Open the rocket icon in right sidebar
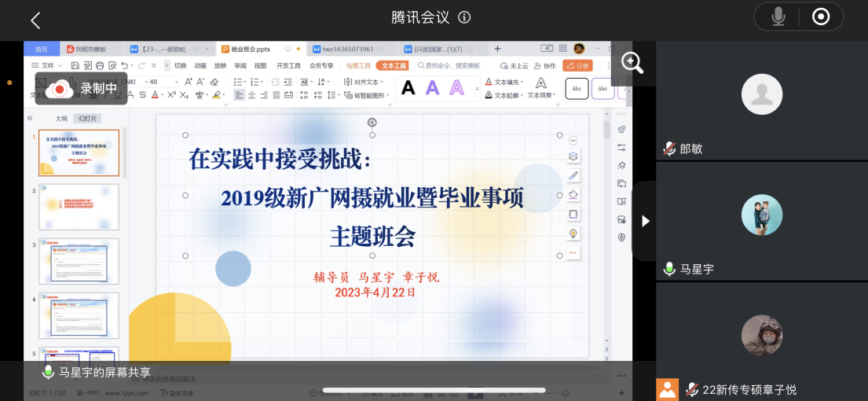 621,130
